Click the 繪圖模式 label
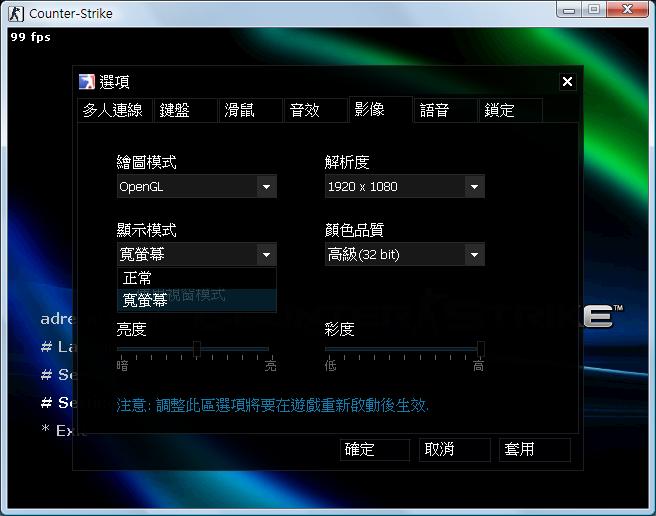Screen dimensions: 656x516 point(146,162)
